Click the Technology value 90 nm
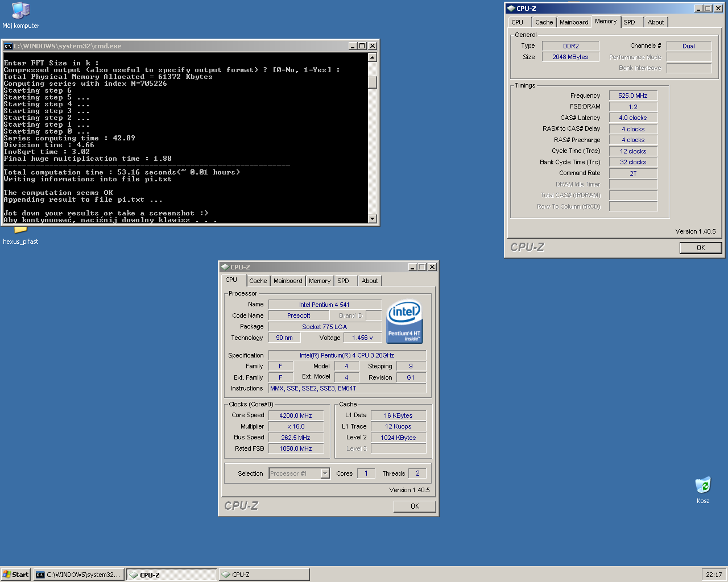This screenshot has width=728, height=582. [284, 338]
